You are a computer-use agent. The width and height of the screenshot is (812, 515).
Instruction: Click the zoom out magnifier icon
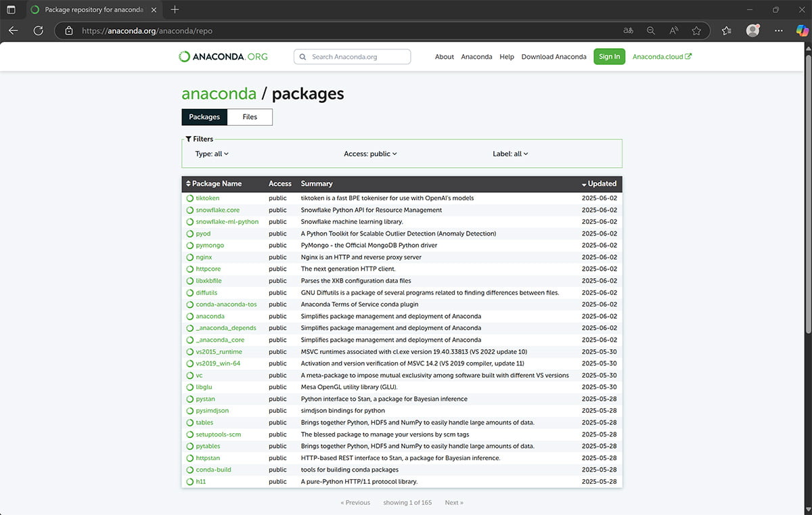pos(651,30)
